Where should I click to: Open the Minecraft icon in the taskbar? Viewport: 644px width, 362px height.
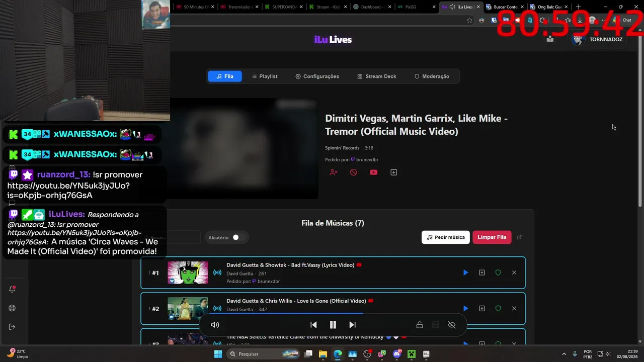pyautogui.click(x=412, y=354)
